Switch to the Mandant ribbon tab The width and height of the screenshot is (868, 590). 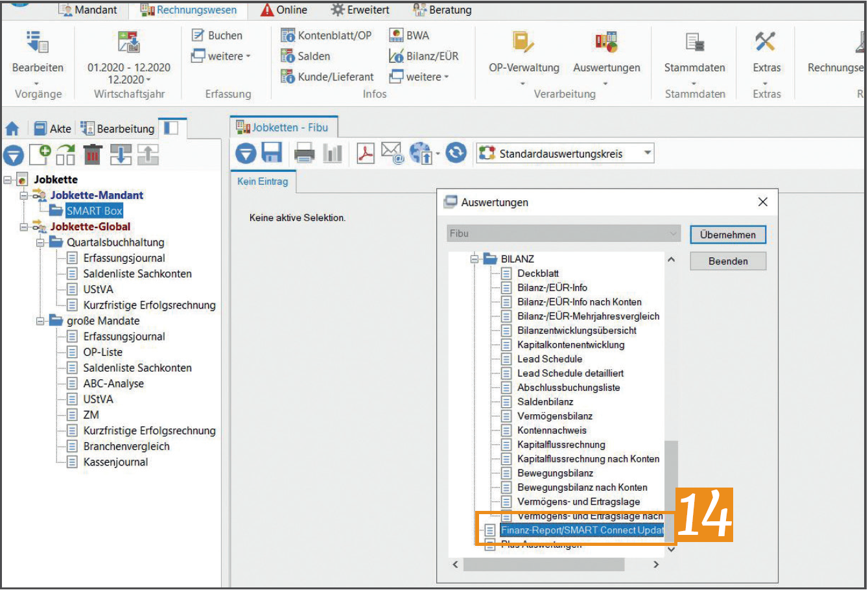[x=88, y=10]
